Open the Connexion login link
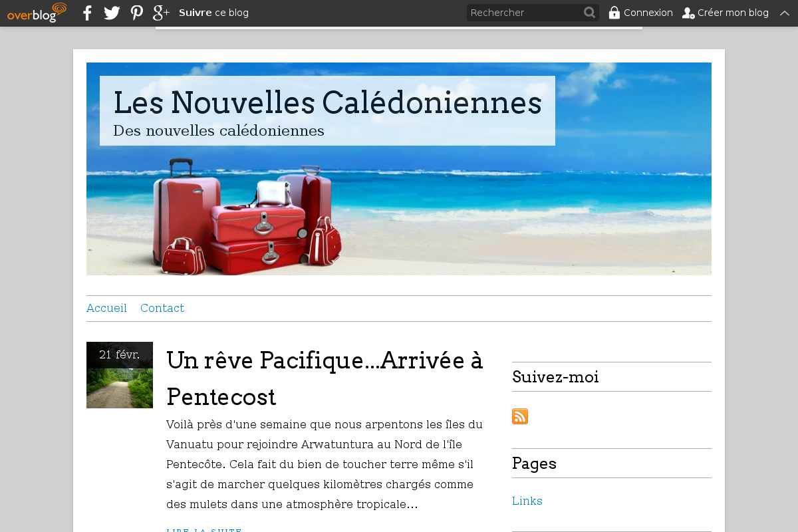The width and height of the screenshot is (798, 532). tap(648, 13)
